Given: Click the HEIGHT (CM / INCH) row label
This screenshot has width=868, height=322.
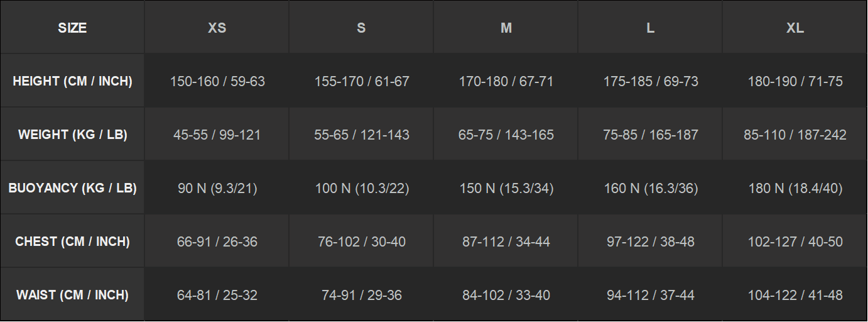Looking at the screenshot, I should [72, 81].
